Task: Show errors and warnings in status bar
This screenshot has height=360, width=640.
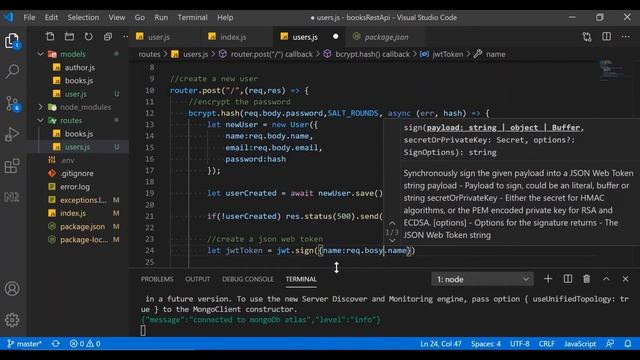Action: coord(85,344)
